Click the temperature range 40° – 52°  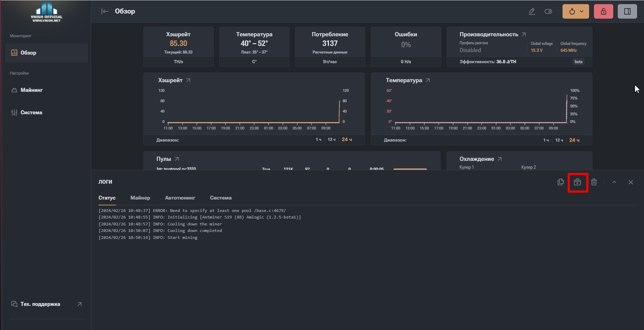click(x=254, y=43)
